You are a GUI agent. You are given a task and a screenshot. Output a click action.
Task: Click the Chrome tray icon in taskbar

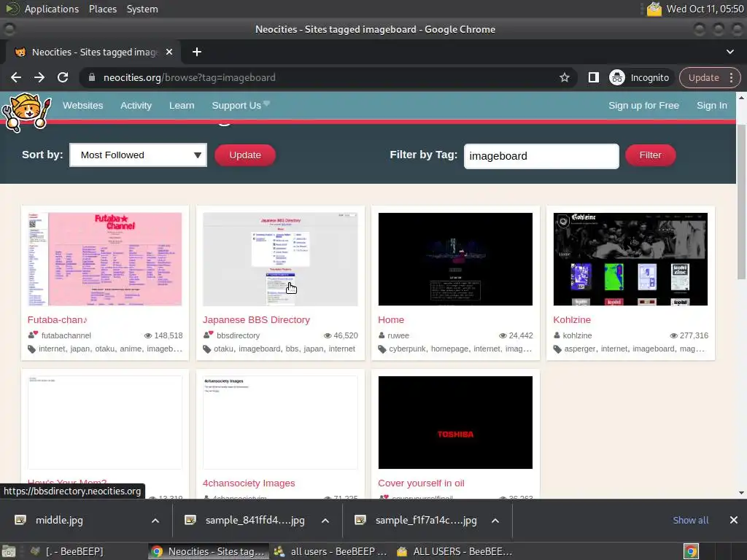[691, 551]
